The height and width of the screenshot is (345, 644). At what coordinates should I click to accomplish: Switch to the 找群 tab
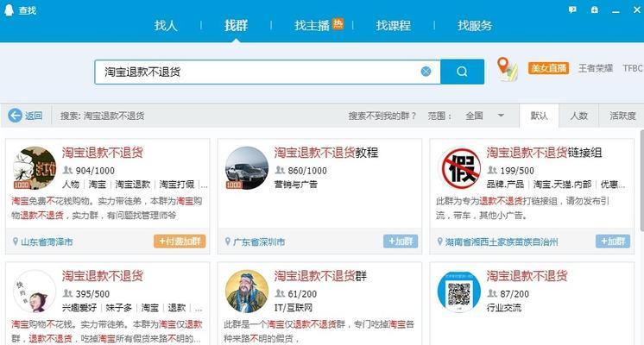click(236, 25)
